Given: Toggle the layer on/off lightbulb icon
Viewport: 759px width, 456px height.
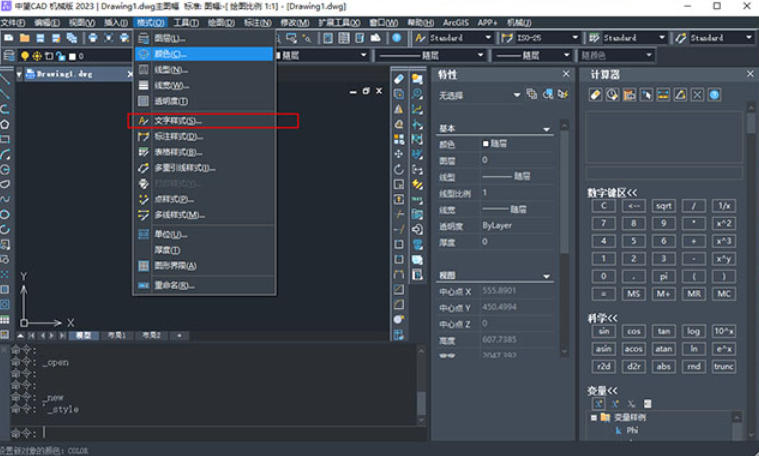Looking at the screenshot, I should pos(25,56).
